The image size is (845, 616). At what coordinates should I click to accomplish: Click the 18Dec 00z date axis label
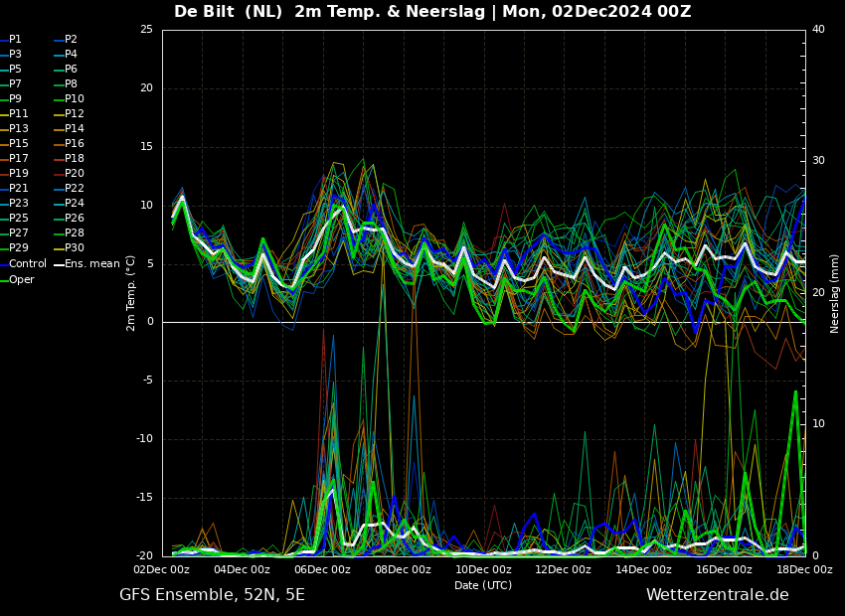(805, 569)
